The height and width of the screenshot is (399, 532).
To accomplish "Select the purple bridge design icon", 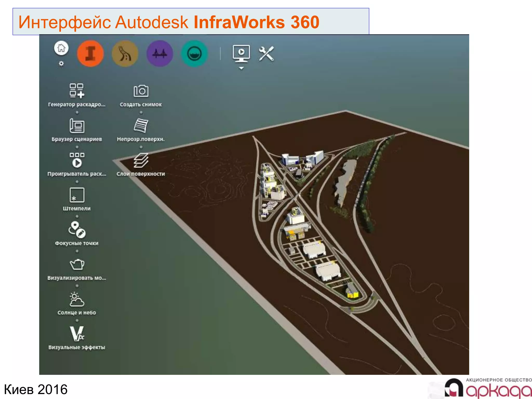I will tap(160, 54).
